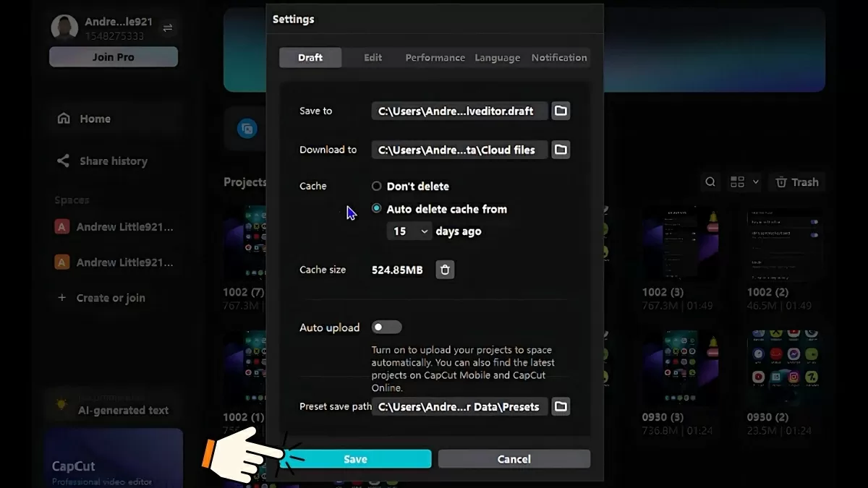Open Share history from sidebar

pos(113,161)
